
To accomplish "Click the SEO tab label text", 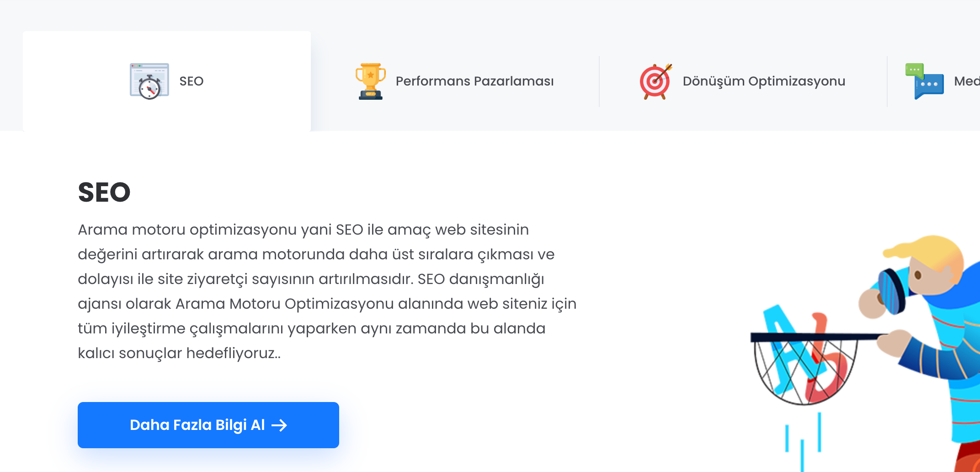I will (192, 81).
